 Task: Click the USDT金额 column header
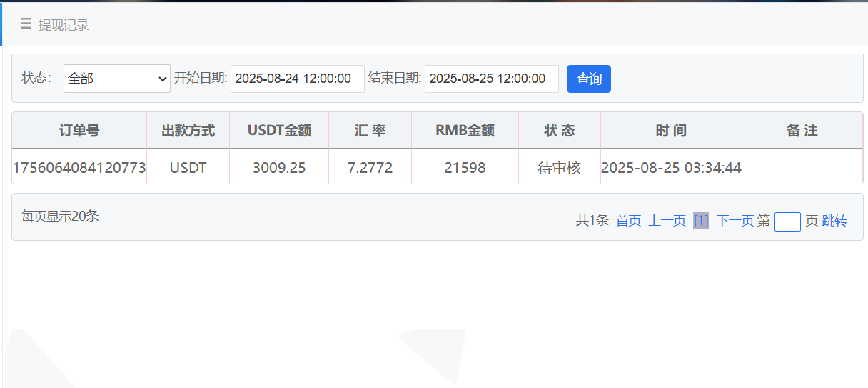click(279, 131)
